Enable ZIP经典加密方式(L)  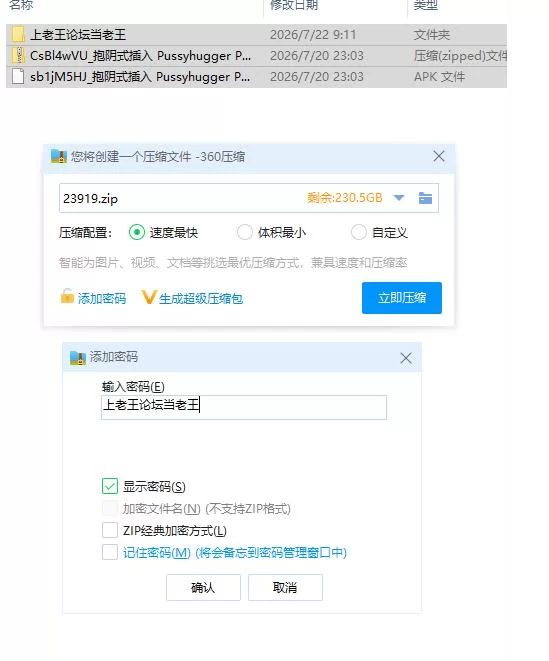110,530
